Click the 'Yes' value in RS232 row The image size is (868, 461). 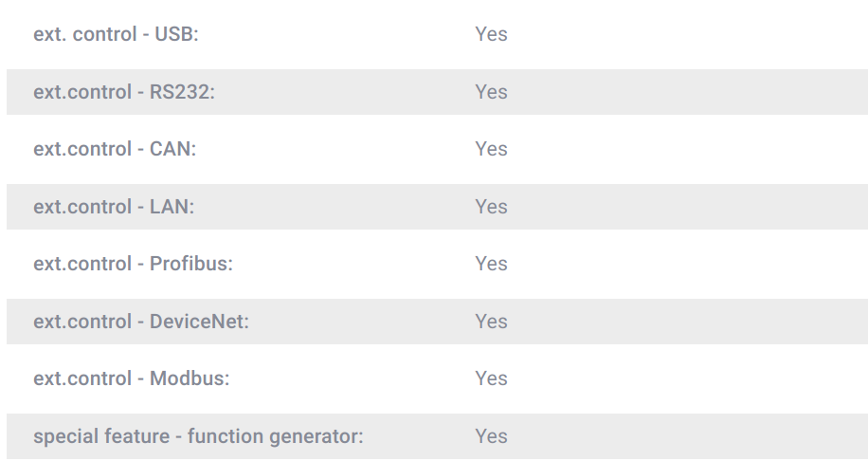point(491,92)
